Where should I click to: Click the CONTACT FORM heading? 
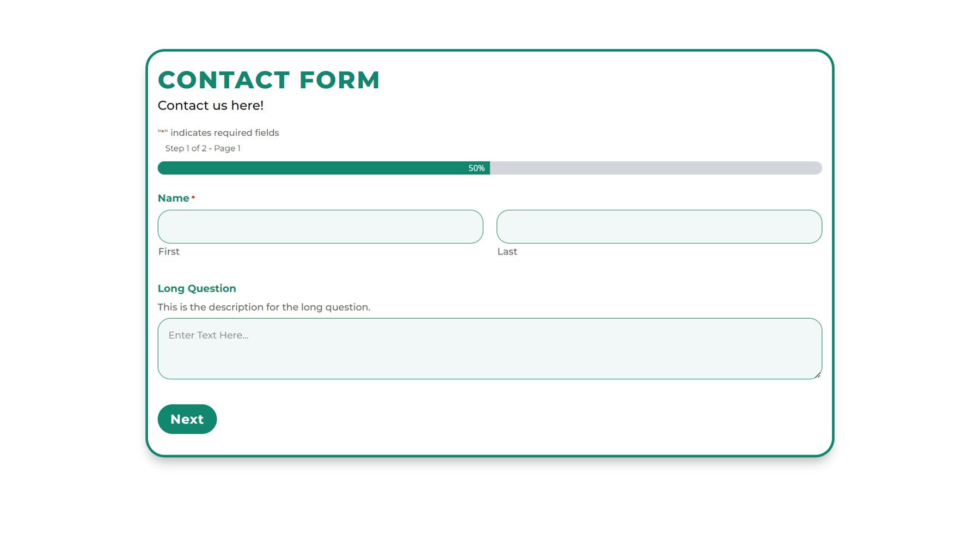pos(269,80)
